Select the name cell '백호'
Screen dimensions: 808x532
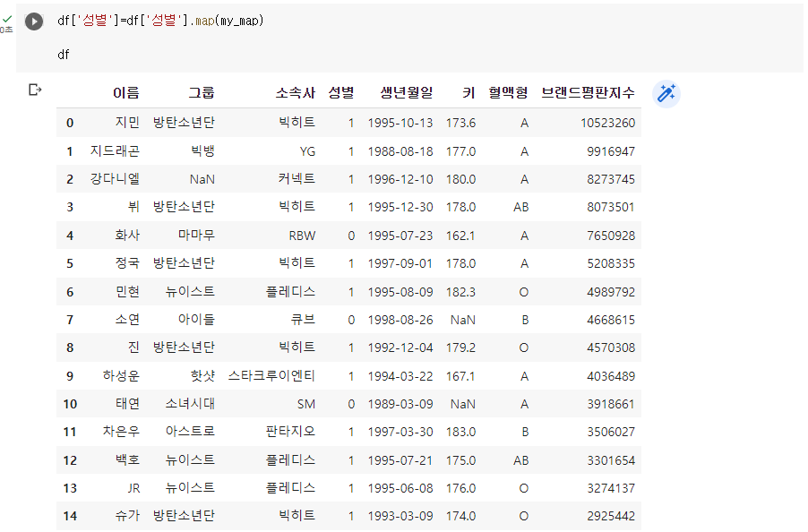tap(127, 459)
